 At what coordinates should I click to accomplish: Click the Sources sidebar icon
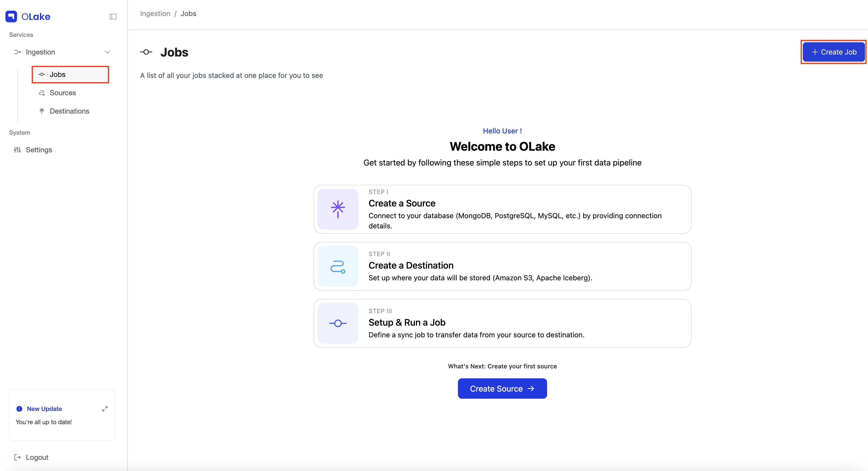tap(42, 93)
